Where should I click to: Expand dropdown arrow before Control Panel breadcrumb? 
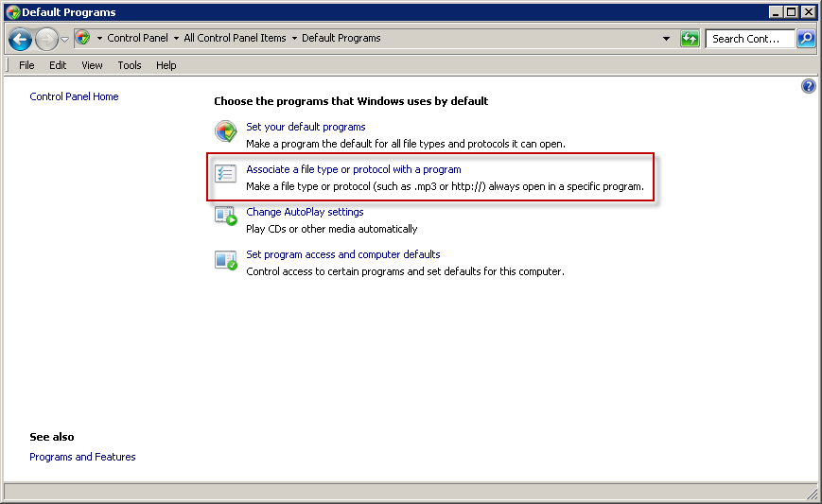(x=99, y=38)
